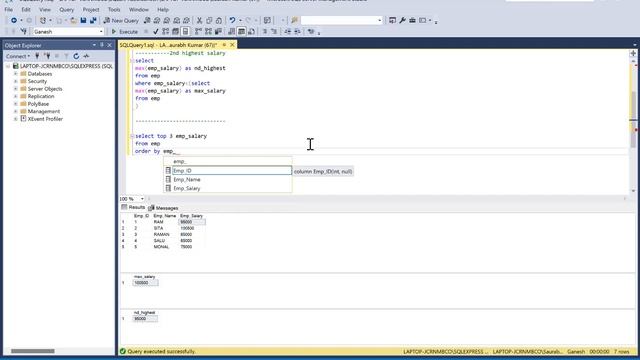Expand the Replication node

point(16,96)
